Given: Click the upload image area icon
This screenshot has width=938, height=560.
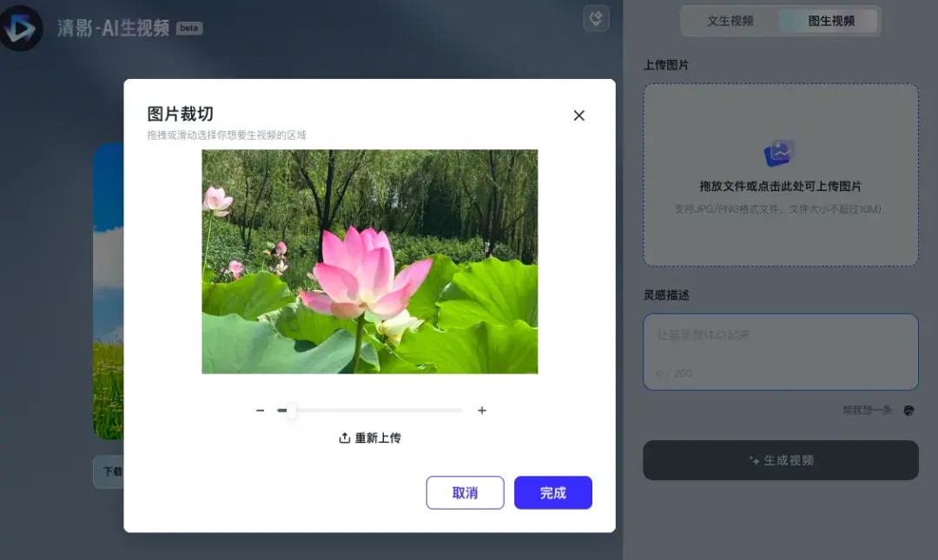Looking at the screenshot, I should point(779,153).
